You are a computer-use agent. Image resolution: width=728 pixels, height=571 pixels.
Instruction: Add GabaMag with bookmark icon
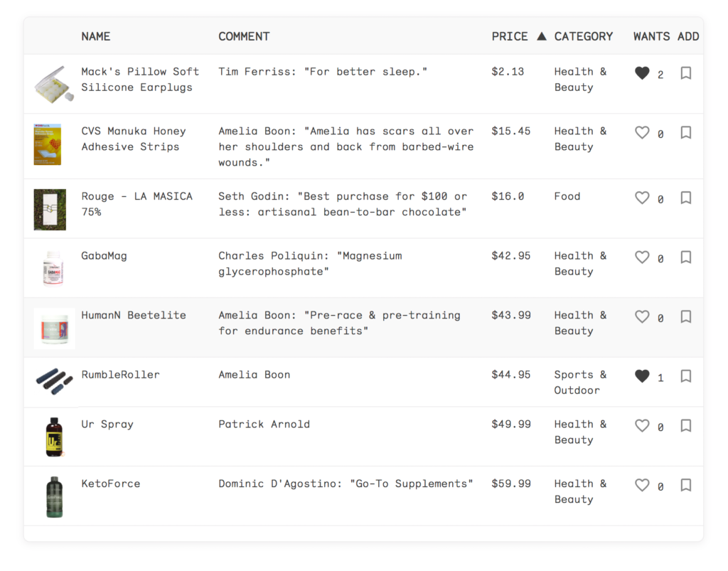pos(686,257)
